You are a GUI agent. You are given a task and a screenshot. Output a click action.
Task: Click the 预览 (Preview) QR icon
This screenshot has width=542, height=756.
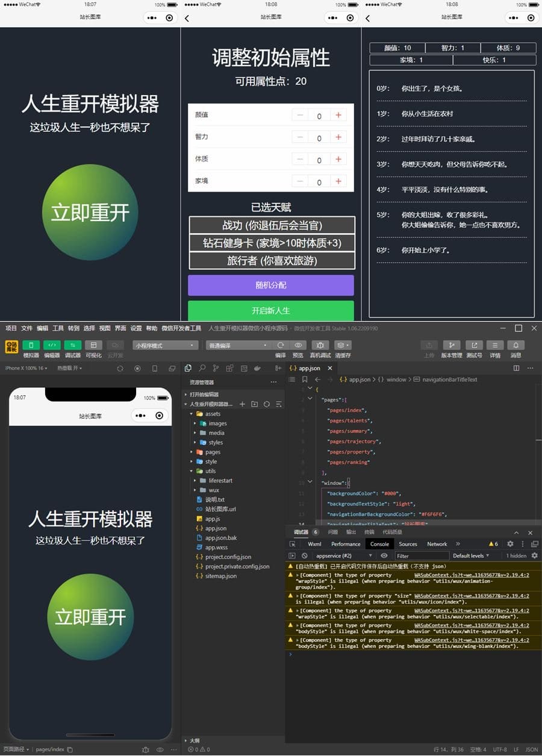tap(299, 345)
